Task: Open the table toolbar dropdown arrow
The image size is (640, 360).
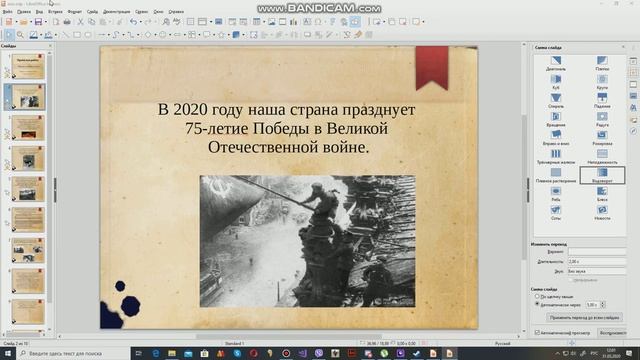Action: pyautogui.click(x=263, y=22)
